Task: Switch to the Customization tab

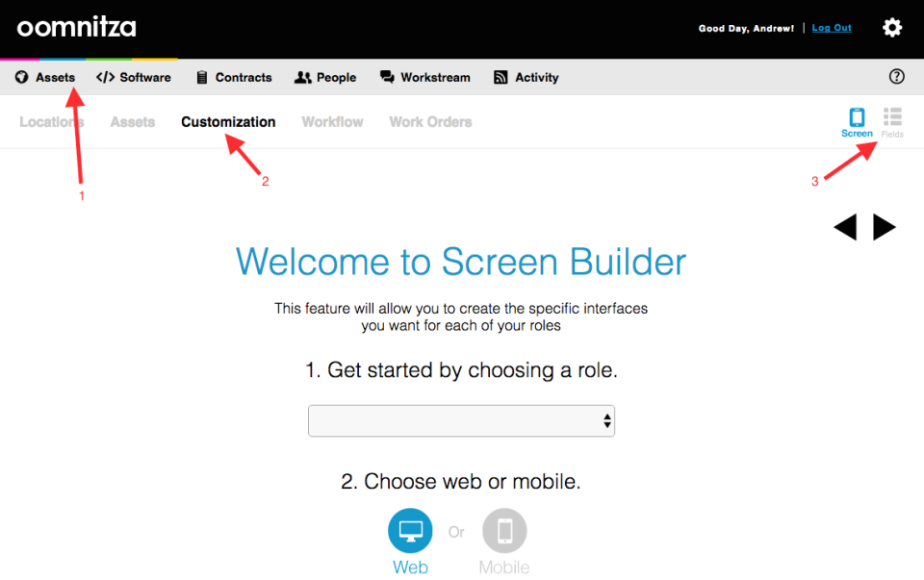Action: coord(228,122)
